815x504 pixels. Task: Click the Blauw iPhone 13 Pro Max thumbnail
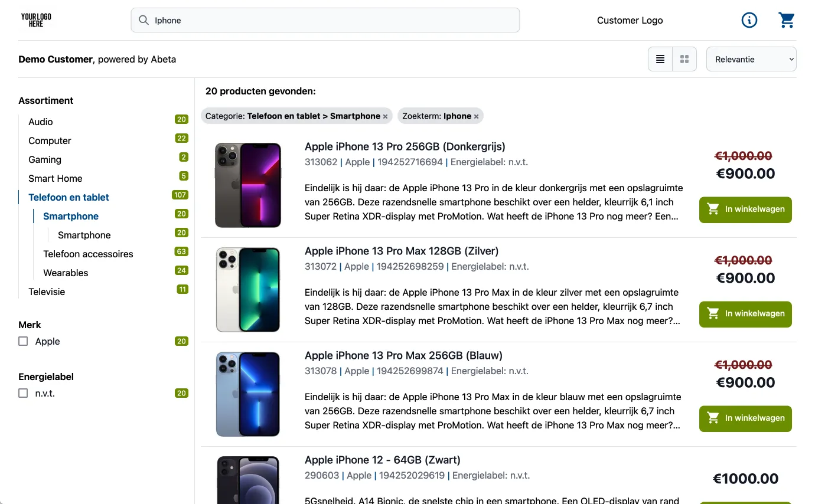coord(248,394)
